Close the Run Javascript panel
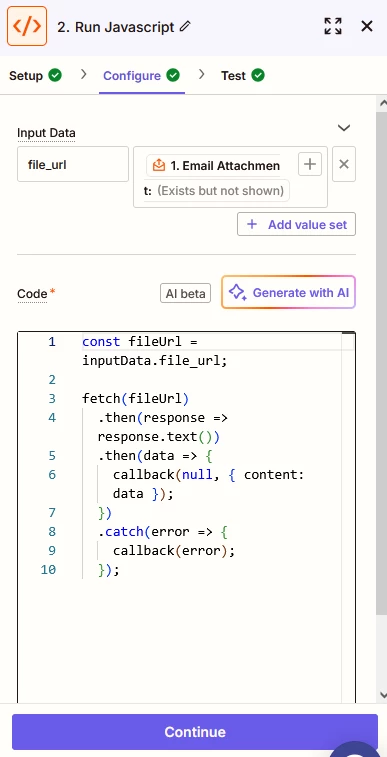This screenshot has height=757, width=387. click(367, 26)
